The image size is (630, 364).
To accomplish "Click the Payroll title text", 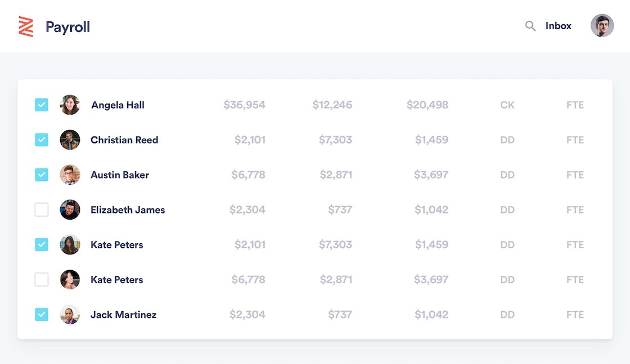I will (x=67, y=27).
